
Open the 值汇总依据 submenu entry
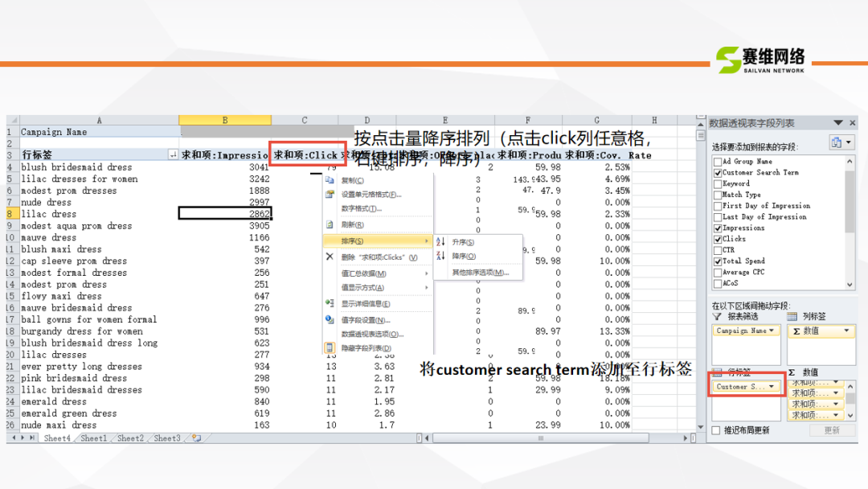click(x=378, y=273)
